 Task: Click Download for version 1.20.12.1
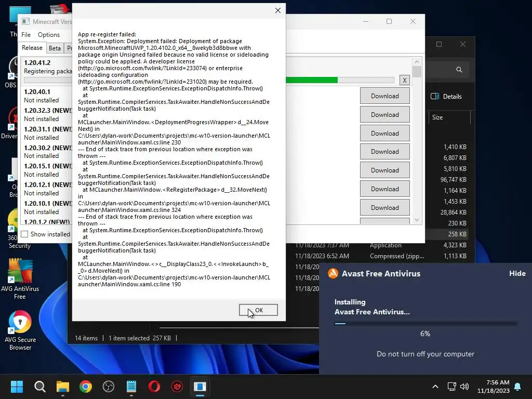point(385,189)
